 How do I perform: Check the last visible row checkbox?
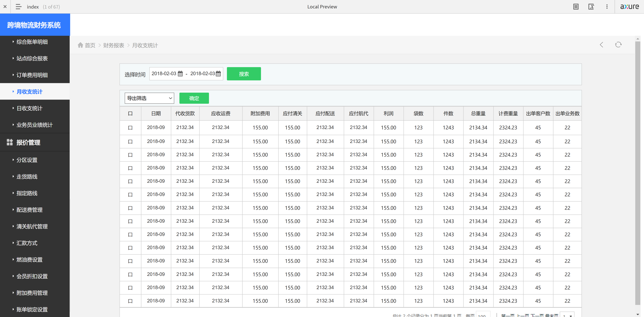click(x=130, y=301)
